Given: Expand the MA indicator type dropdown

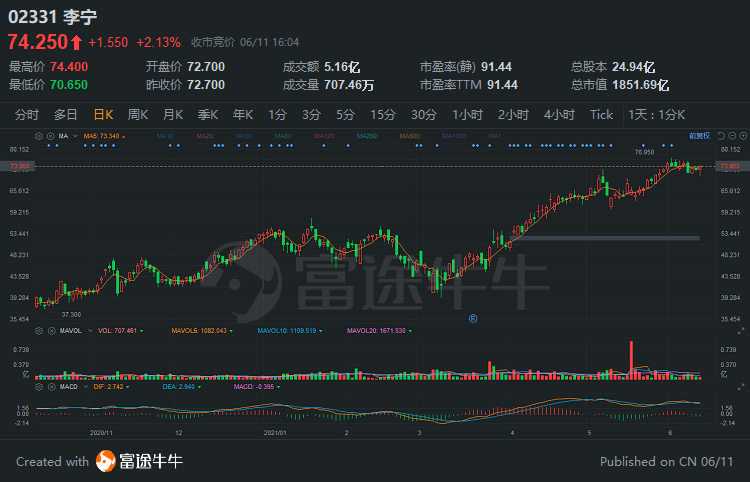Looking at the screenshot, I should [x=75, y=136].
